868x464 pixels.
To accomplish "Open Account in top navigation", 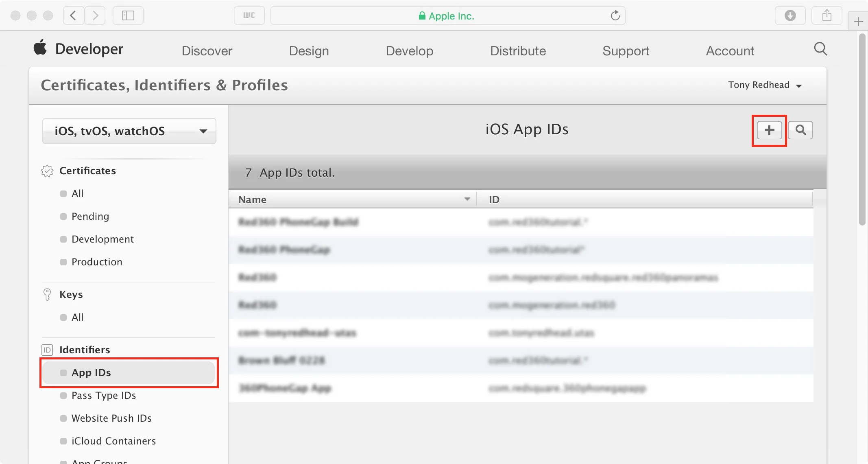I will coord(730,51).
